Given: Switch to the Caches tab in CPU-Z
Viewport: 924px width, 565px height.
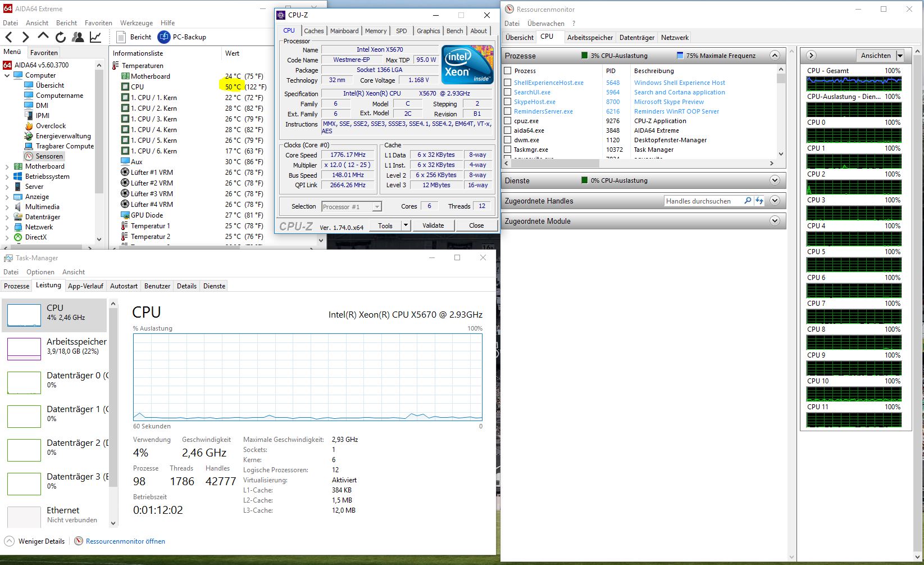Looking at the screenshot, I should pyautogui.click(x=313, y=31).
